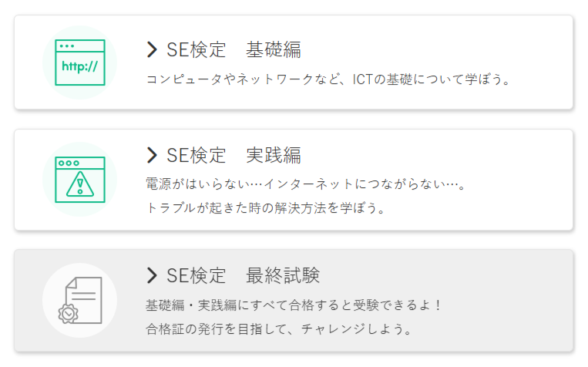This screenshot has width=588, height=367.
Task: Click the chevron before SE検定 実践編
Action: pyautogui.click(x=152, y=155)
